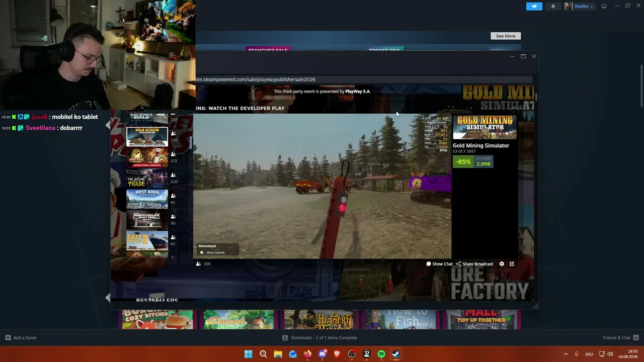This screenshot has width=644, height=362.
Task: Open broadcast settings gear
Action: click(502, 264)
